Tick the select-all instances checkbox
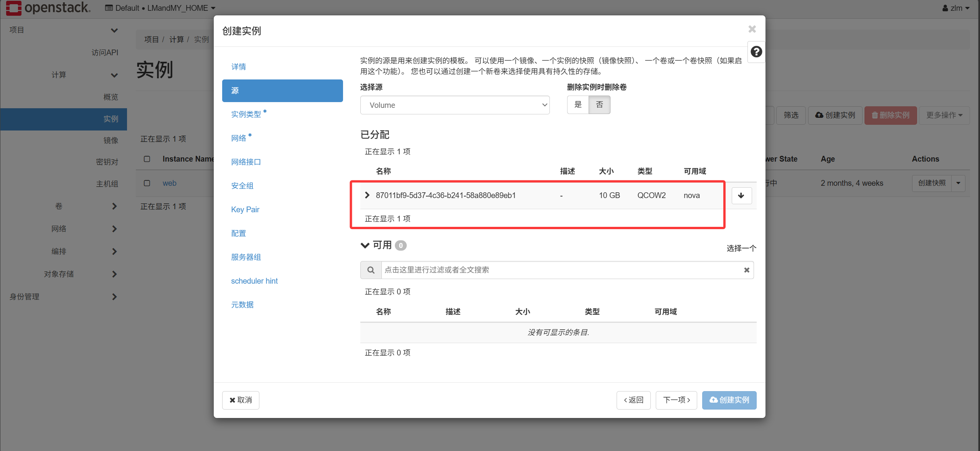 click(147, 159)
